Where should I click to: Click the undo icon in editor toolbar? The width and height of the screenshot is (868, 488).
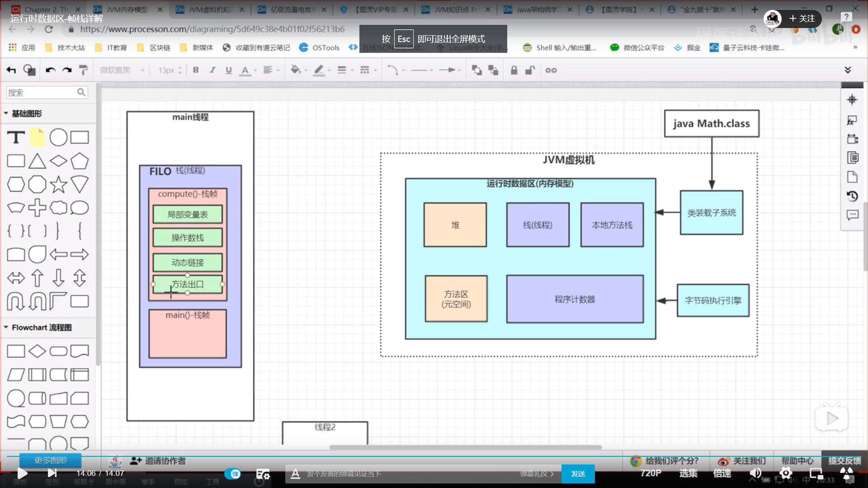50,70
